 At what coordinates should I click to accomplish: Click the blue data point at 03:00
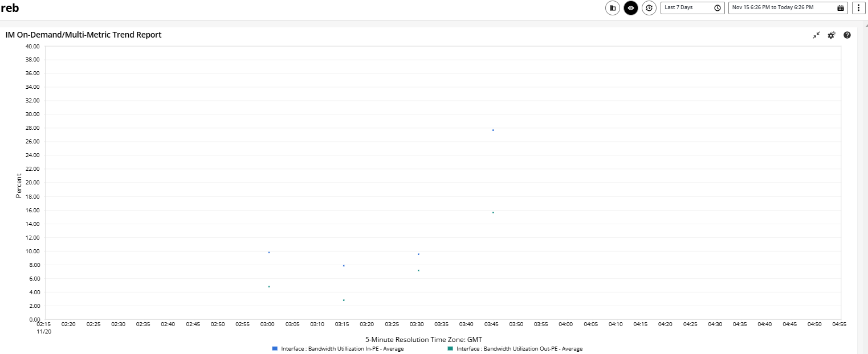tap(269, 252)
